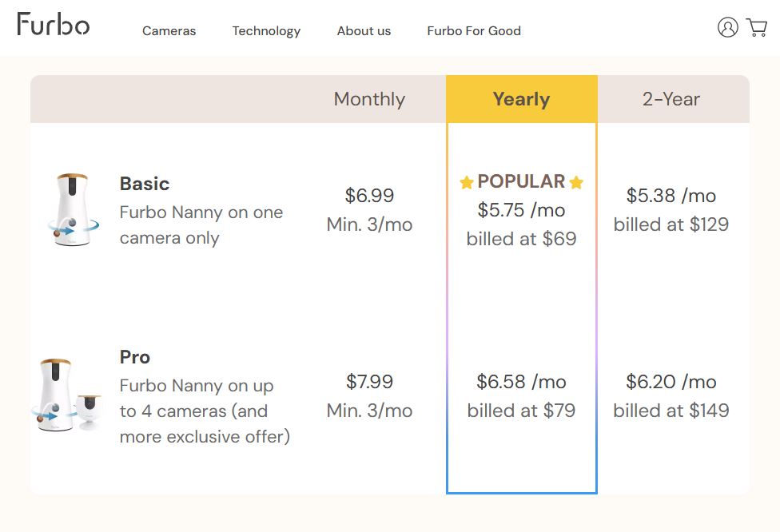Open the Technology menu
The width and height of the screenshot is (780, 532).
[x=266, y=31]
